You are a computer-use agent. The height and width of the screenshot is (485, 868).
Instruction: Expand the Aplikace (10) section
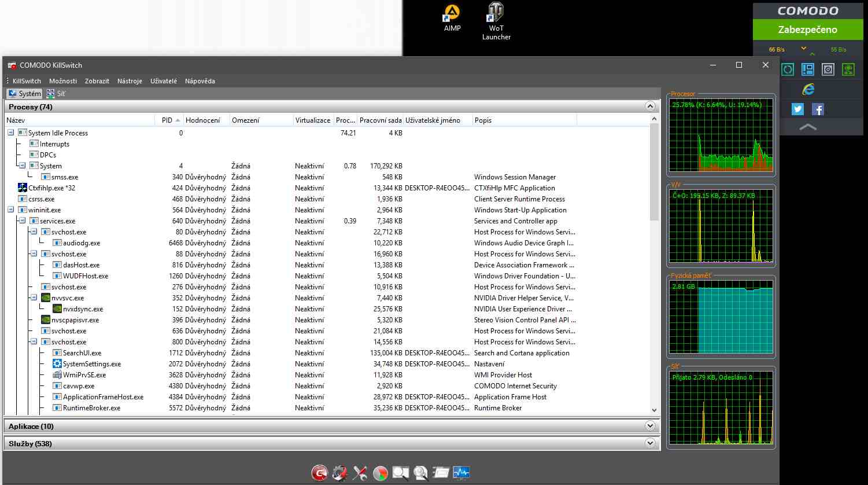pyautogui.click(x=650, y=426)
